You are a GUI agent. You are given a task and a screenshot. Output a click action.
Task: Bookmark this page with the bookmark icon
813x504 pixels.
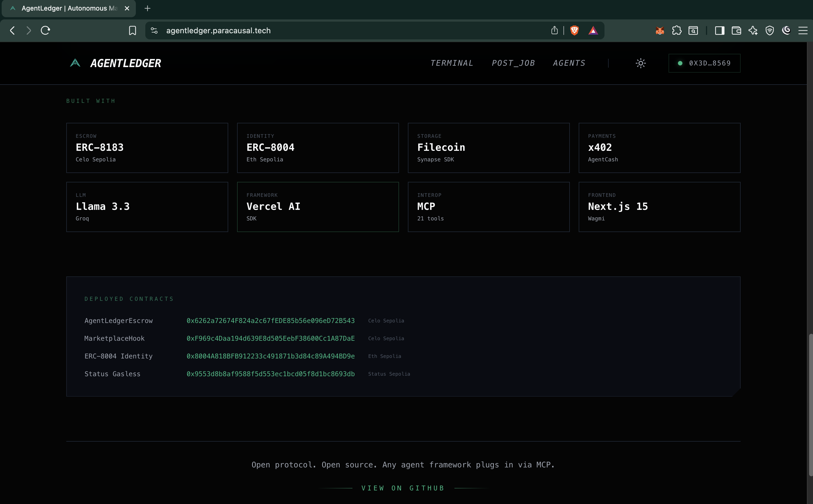132,31
